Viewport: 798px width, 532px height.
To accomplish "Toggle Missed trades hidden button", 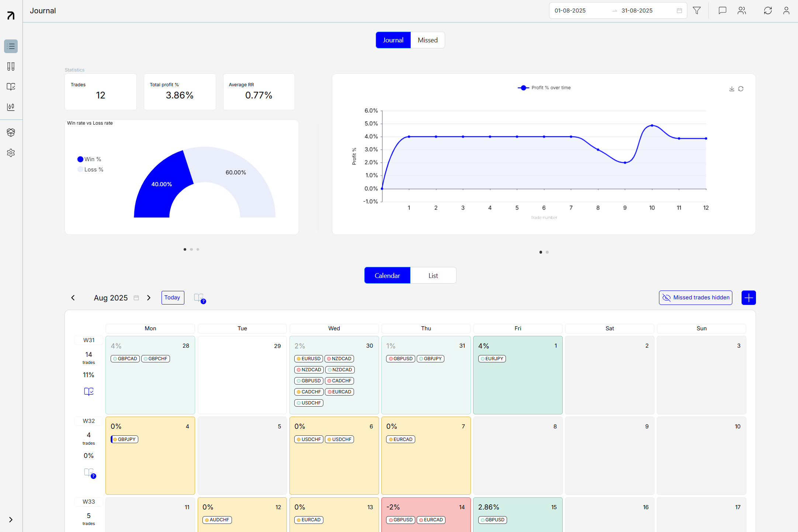I will pos(695,298).
